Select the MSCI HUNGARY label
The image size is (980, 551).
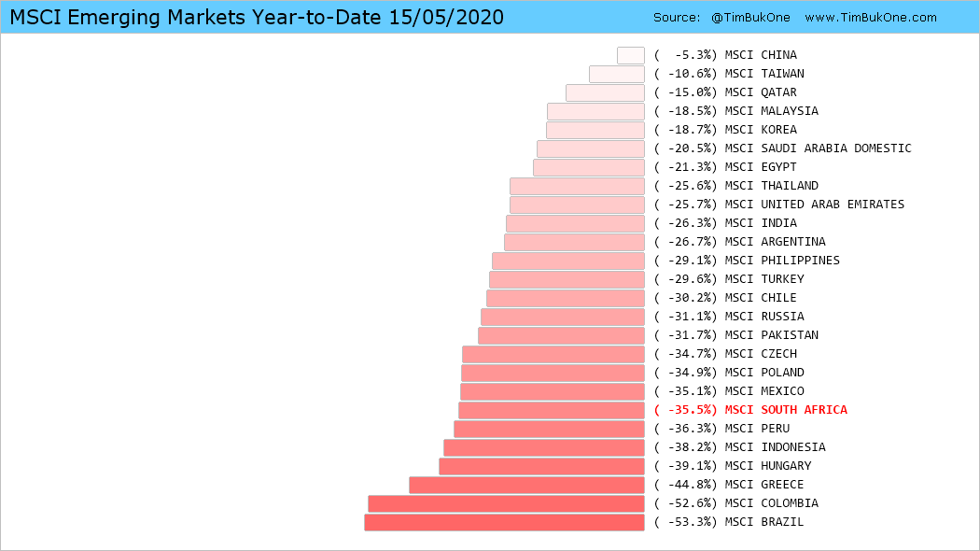click(x=767, y=467)
